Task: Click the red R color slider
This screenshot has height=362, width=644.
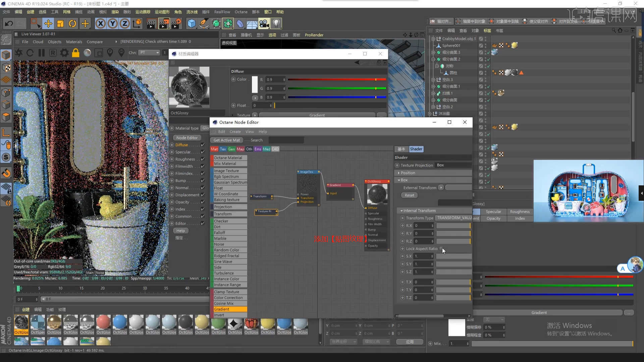Action: [x=336, y=79]
